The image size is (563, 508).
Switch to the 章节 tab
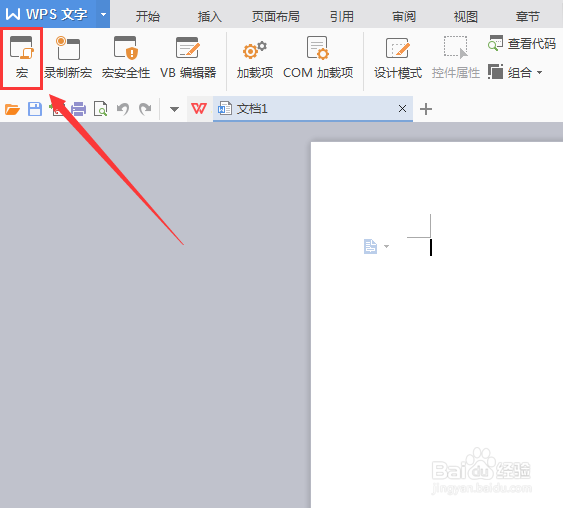(x=528, y=17)
